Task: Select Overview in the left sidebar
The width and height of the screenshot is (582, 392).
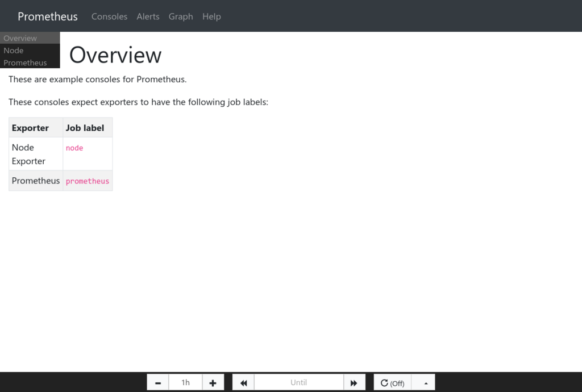Action: 30,38
